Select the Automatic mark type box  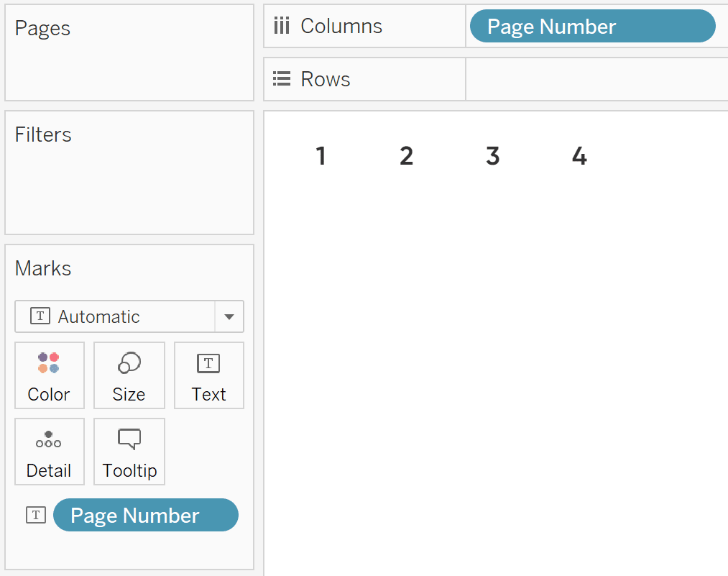click(x=115, y=317)
